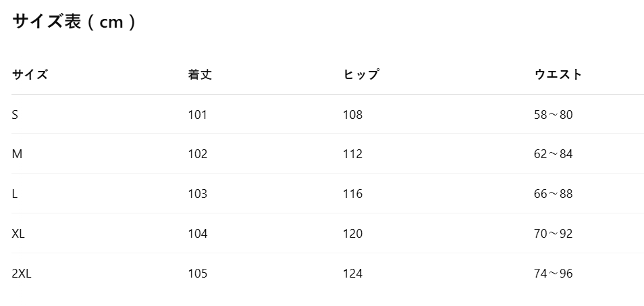644x306 pixels.
Task: Click the 101 length value for S
Action: (198, 115)
